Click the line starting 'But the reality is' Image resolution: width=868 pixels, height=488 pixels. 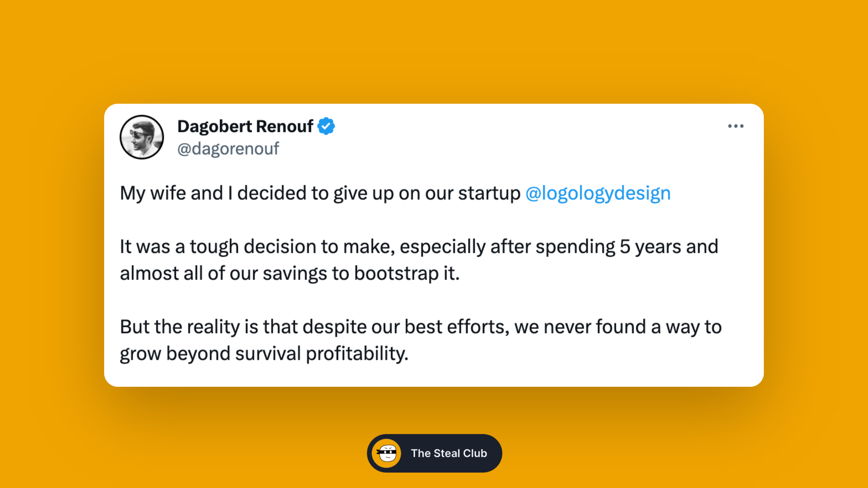[421, 327]
